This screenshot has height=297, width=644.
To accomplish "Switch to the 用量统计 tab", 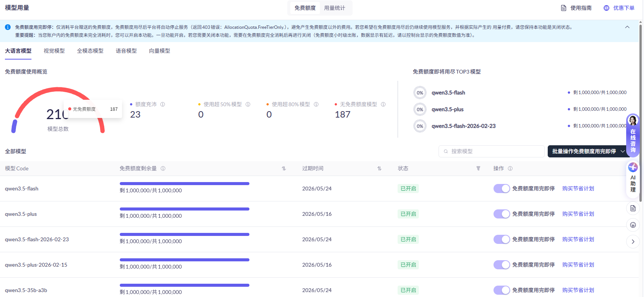I will [x=334, y=8].
